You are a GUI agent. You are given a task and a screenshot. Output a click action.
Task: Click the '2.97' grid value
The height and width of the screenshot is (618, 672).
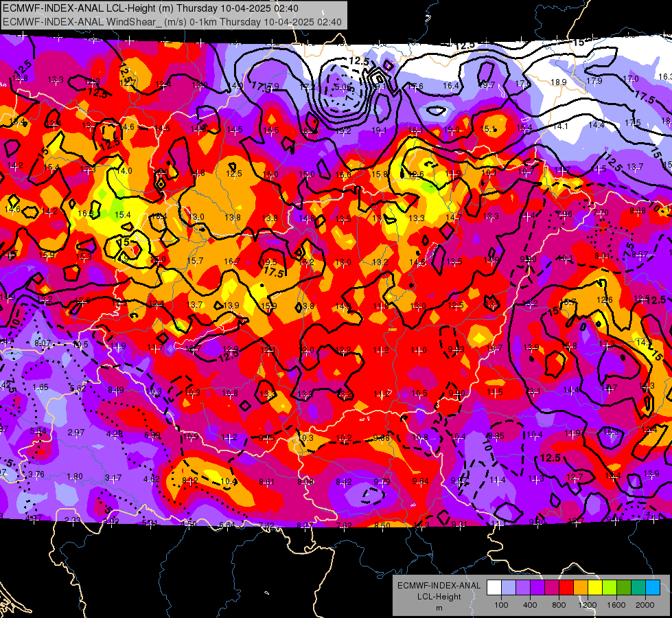[76, 432]
